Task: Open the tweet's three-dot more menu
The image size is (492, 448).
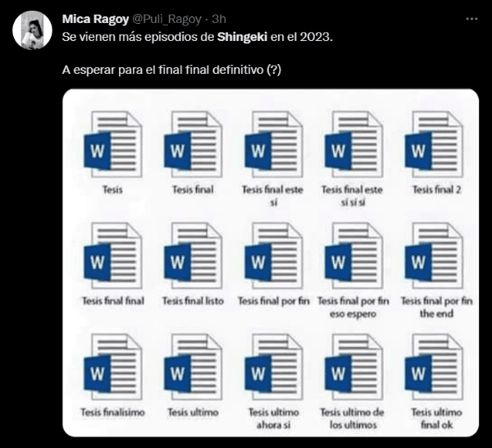Action: point(471,18)
